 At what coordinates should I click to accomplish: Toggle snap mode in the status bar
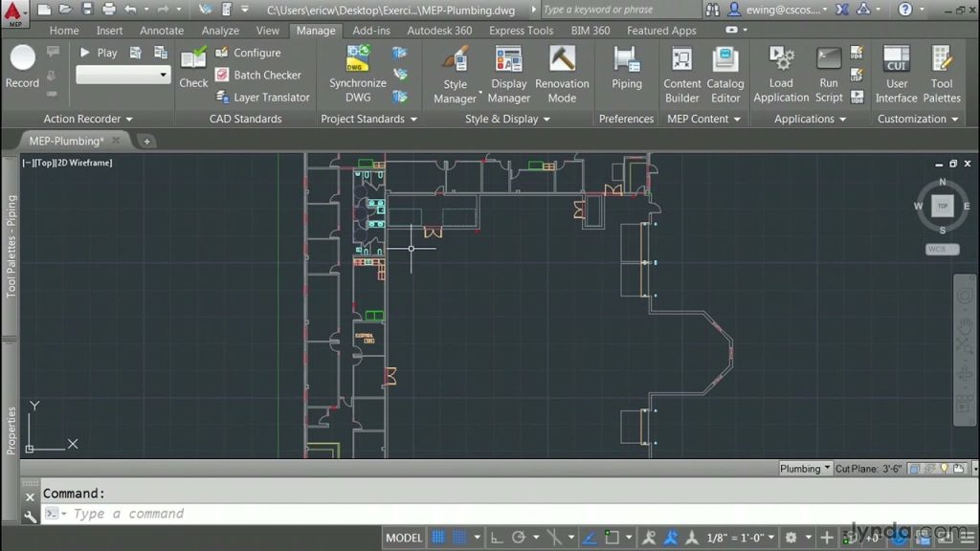[435, 537]
